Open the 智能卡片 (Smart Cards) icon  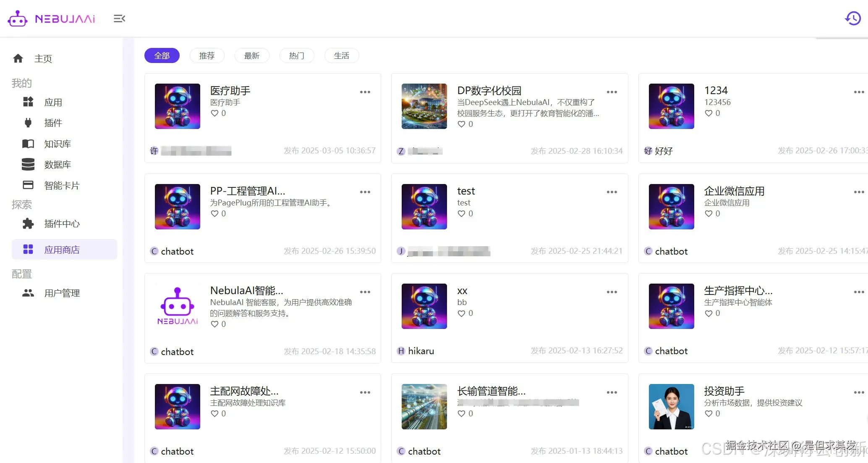pyautogui.click(x=28, y=185)
